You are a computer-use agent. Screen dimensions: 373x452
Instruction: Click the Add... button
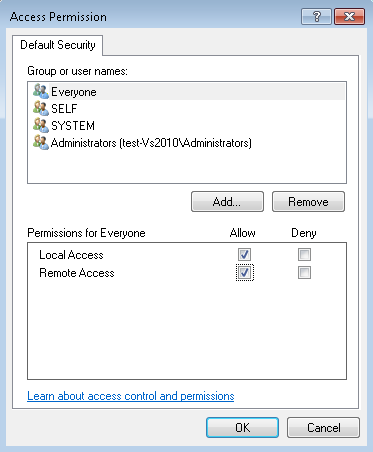(227, 202)
